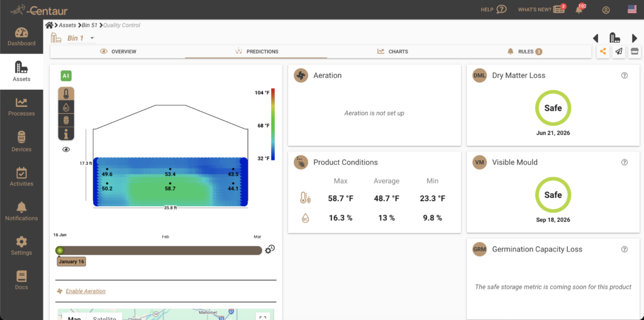Toggle the green AI badge
Viewport: 644px width, 320px height.
tap(66, 75)
